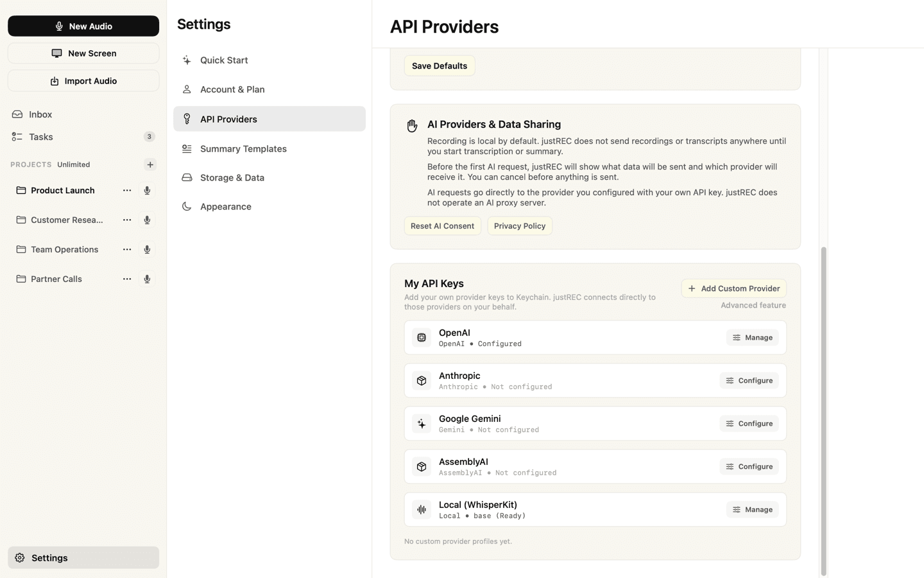The image size is (924, 578).
Task: Click the Google Gemini sparkle icon
Action: pyautogui.click(x=422, y=423)
